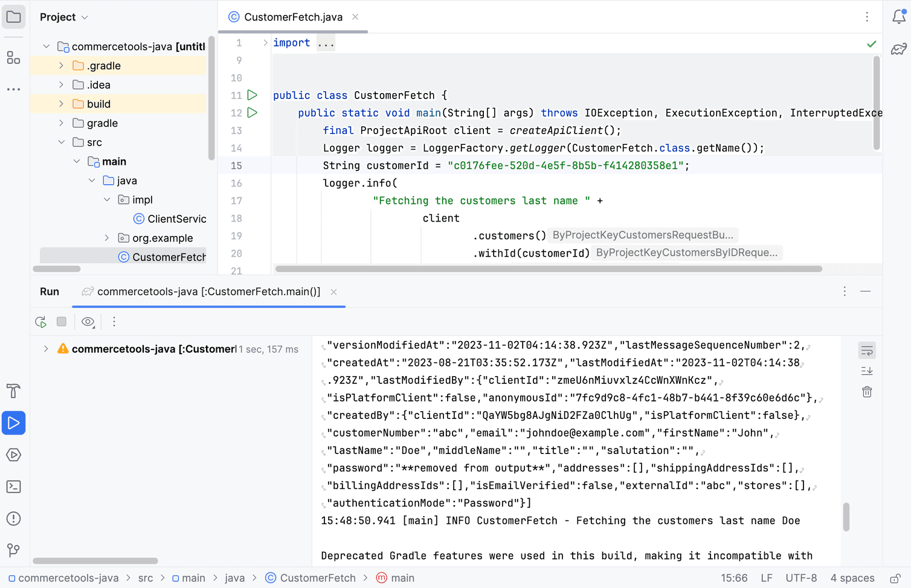Image resolution: width=911 pixels, height=588 pixels.
Task: Click the editor horizontal scrollbar
Action: [549, 269]
